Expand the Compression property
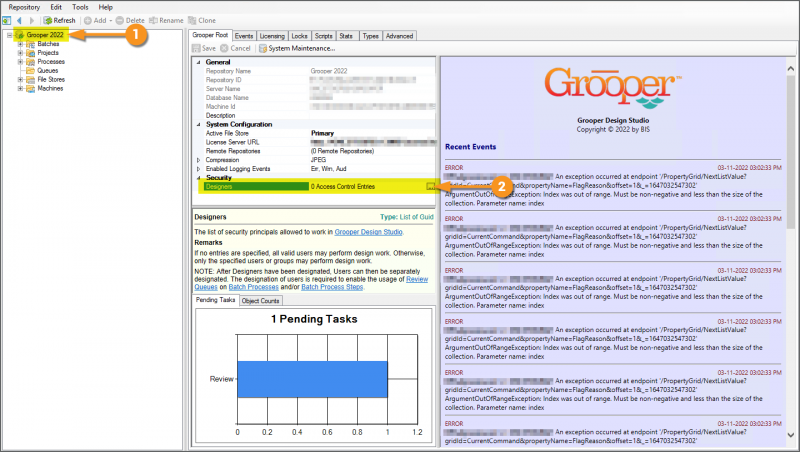Viewport: 800px width, 452px height. (198, 160)
